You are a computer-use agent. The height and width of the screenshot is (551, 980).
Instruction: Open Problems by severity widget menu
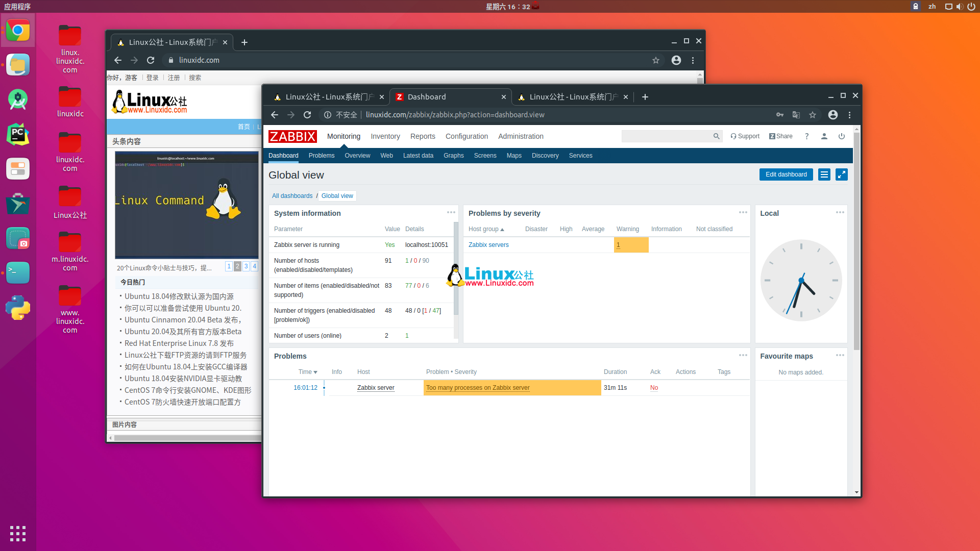coord(743,212)
